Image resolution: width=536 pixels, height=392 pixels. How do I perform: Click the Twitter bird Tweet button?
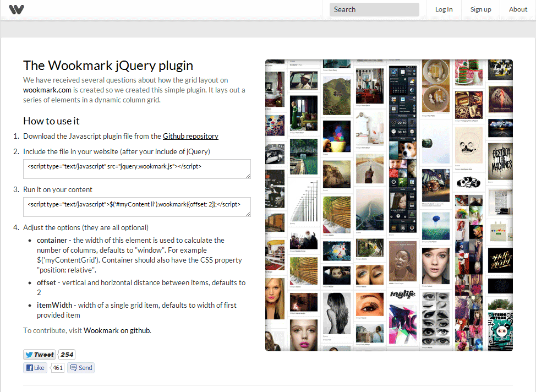(x=40, y=355)
